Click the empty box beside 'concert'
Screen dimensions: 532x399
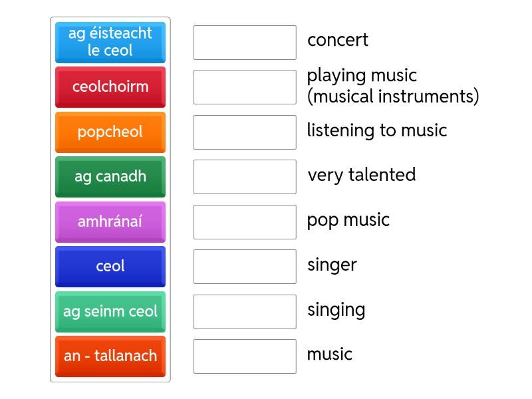coord(245,43)
